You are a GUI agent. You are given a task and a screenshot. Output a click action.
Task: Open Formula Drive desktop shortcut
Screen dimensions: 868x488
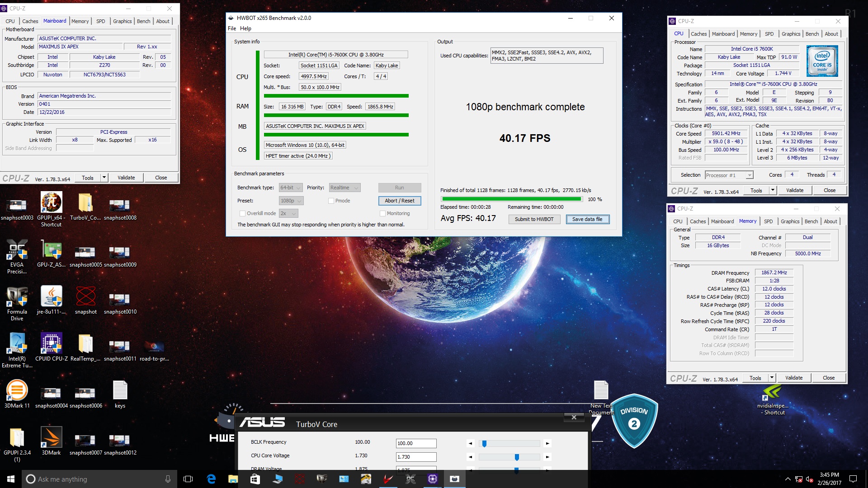[17, 303]
